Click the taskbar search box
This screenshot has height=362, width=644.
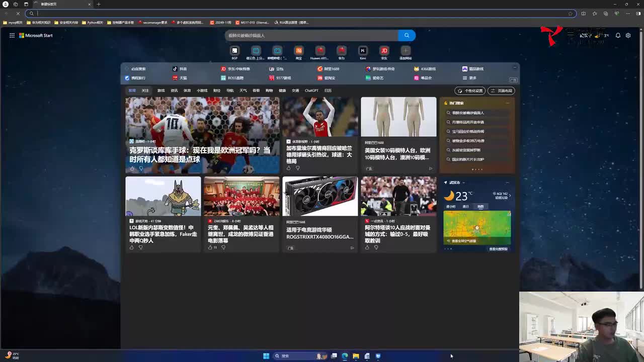301,356
